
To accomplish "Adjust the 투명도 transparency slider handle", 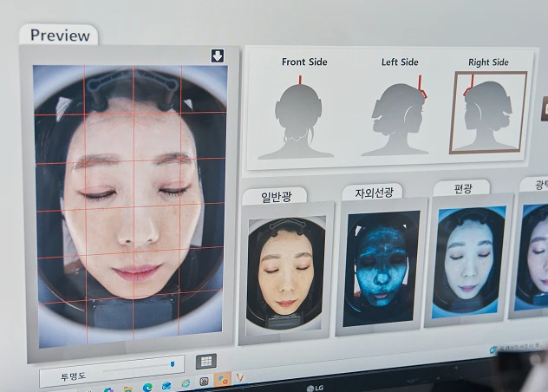I will 173,364.
